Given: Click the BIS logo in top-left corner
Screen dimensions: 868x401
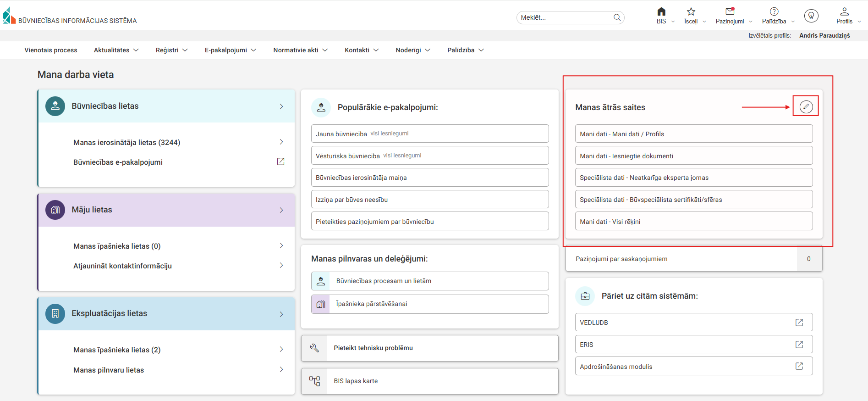Looking at the screenshot, I should coord(9,16).
